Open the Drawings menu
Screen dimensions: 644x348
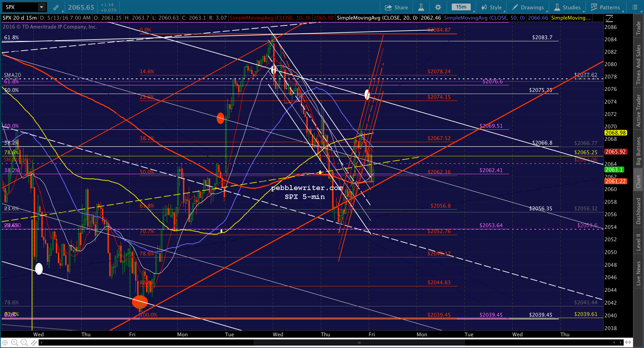click(x=528, y=7)
